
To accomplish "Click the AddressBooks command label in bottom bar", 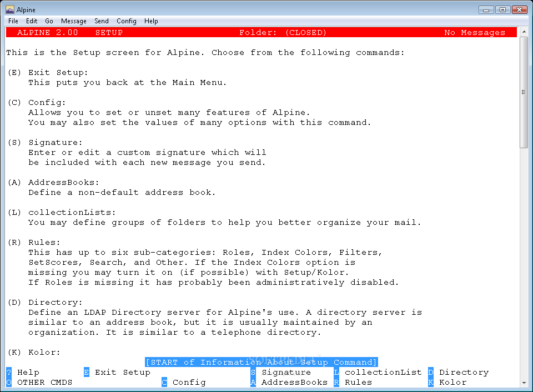I will coord(294,382).
